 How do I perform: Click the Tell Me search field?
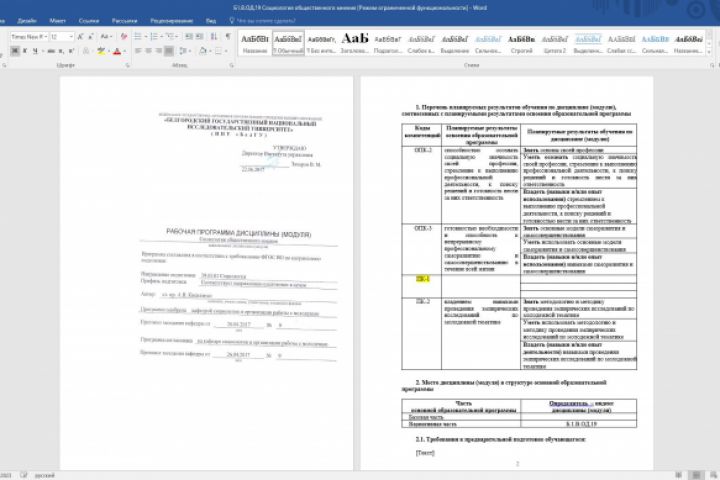pyautogui.click(x=266, y=21)
